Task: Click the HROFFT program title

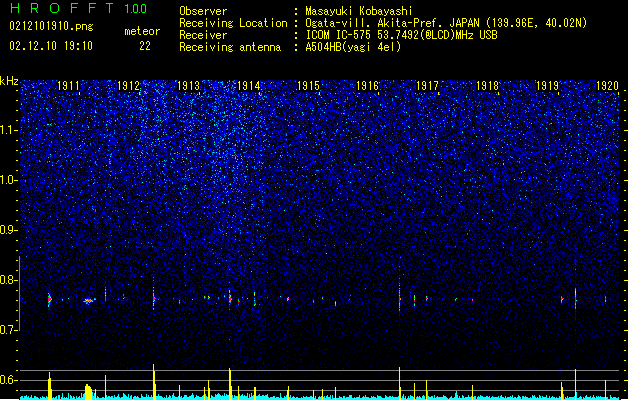Action: 62,8
